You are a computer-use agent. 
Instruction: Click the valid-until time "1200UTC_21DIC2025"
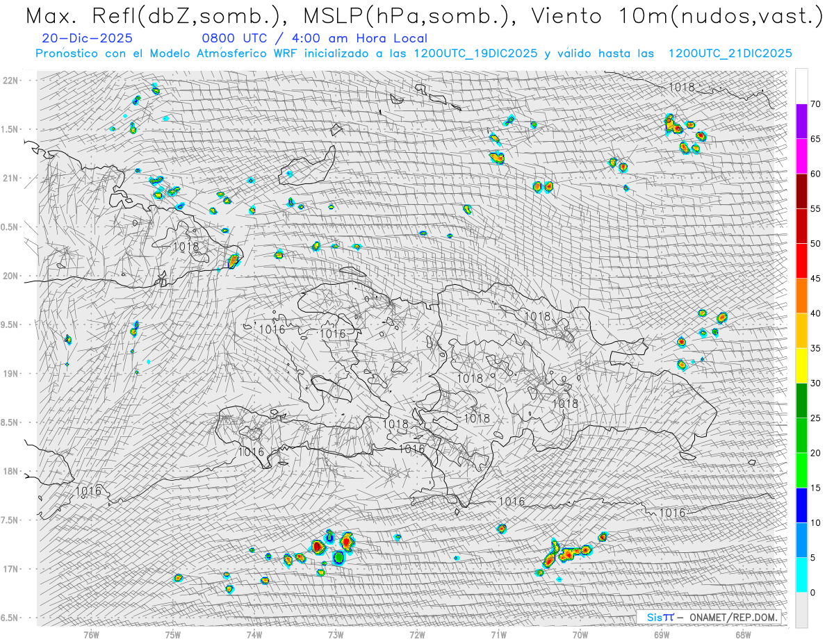coord(730,53)
